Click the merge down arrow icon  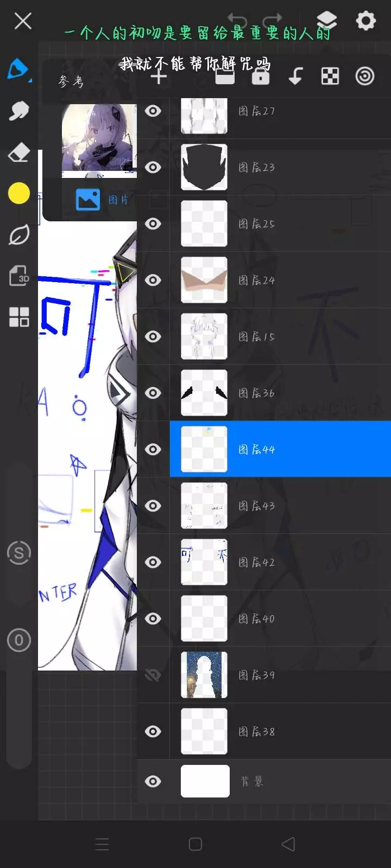[295, 76]
